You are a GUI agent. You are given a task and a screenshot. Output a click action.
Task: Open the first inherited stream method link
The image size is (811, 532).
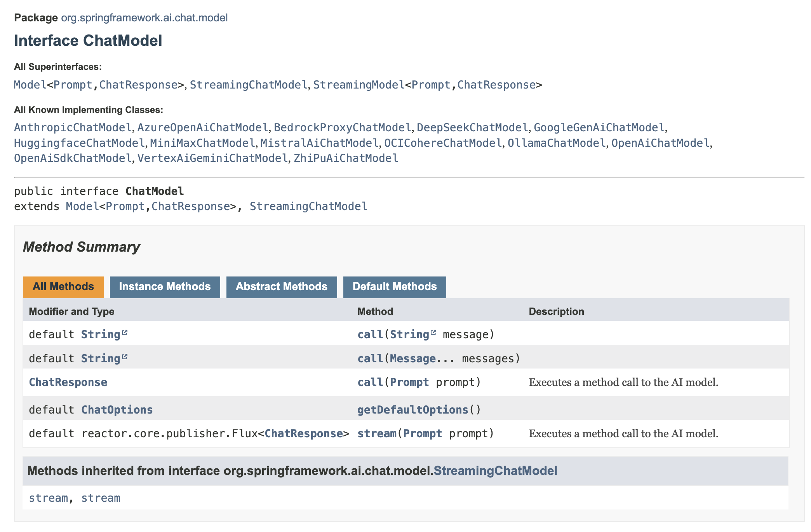[x=48, y=498]
